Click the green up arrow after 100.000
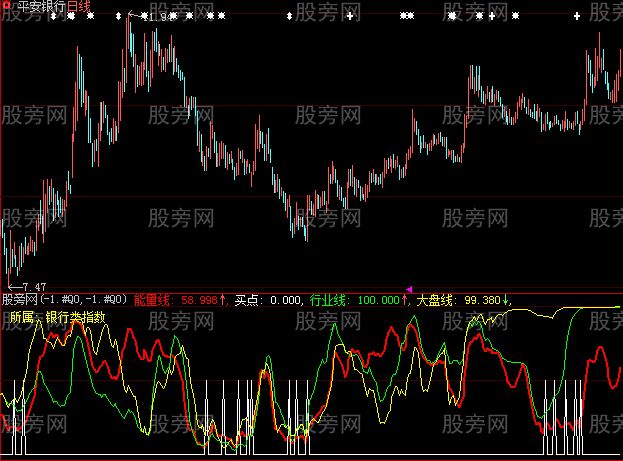 pyautogui.click(x=408, y=299)
